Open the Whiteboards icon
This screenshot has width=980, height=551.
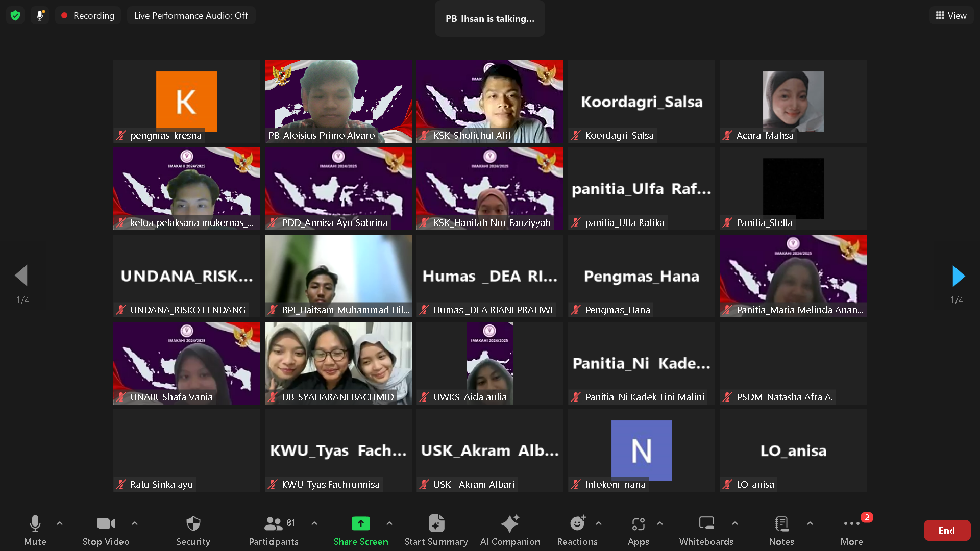[706, 524]
